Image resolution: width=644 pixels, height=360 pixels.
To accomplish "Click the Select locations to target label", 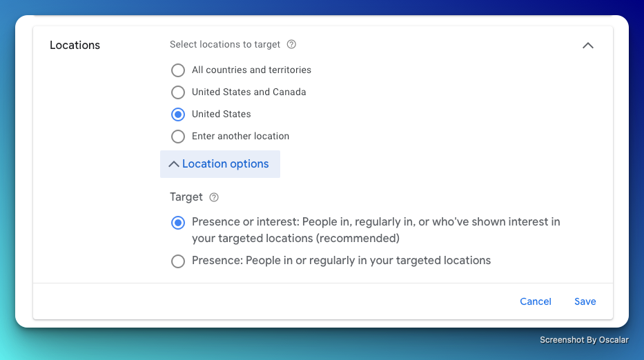I will pyautogui.click(x=224, y=44).
